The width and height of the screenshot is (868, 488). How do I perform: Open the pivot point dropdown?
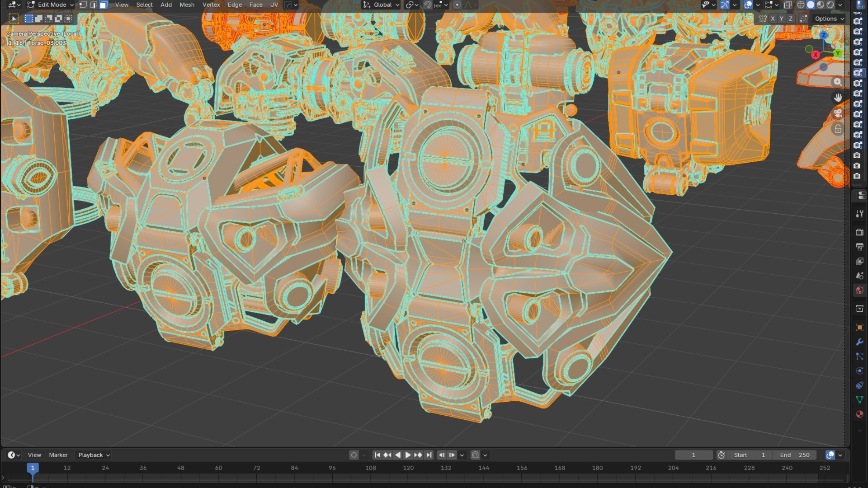tap(412, 5)
